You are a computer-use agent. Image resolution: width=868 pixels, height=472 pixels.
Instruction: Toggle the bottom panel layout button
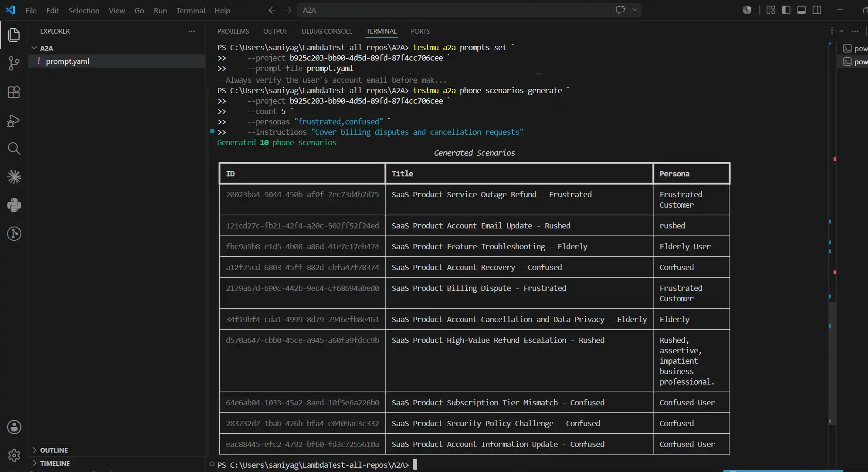[801, 10]
